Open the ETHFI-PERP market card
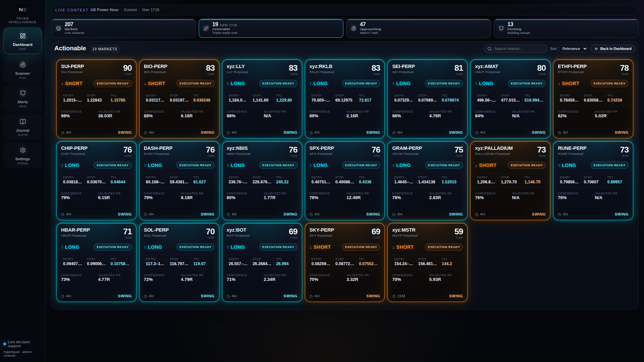 (593, 99)
